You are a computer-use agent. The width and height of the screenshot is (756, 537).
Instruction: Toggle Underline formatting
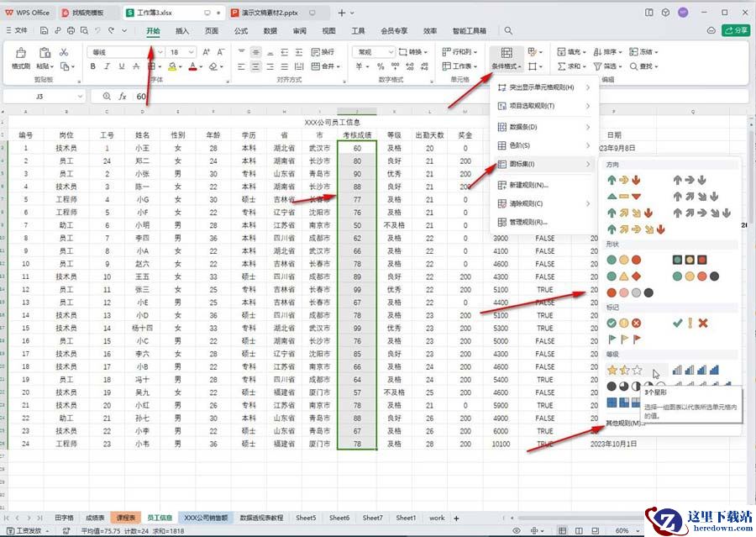coord(122,66)
